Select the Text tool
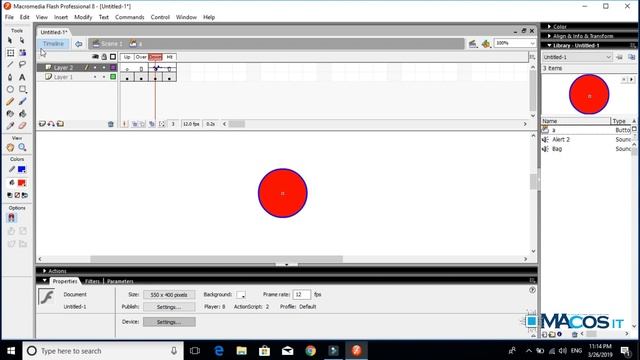Screen dimensions: 640x360 22,77
